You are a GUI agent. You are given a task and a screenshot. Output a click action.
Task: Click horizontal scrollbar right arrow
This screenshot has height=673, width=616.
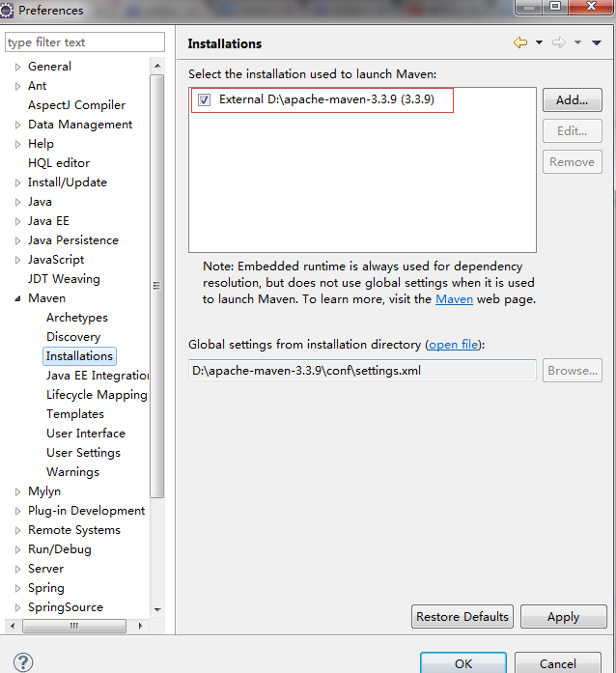pyautogui.click(x=140, y=626)
